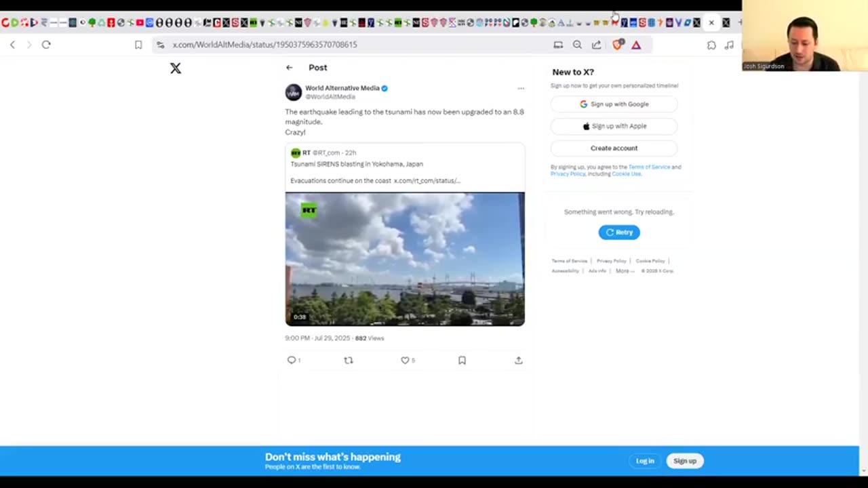Open footer Terms of Service link
The width and height of the screenshot is (868, 488).
point(569,261)
